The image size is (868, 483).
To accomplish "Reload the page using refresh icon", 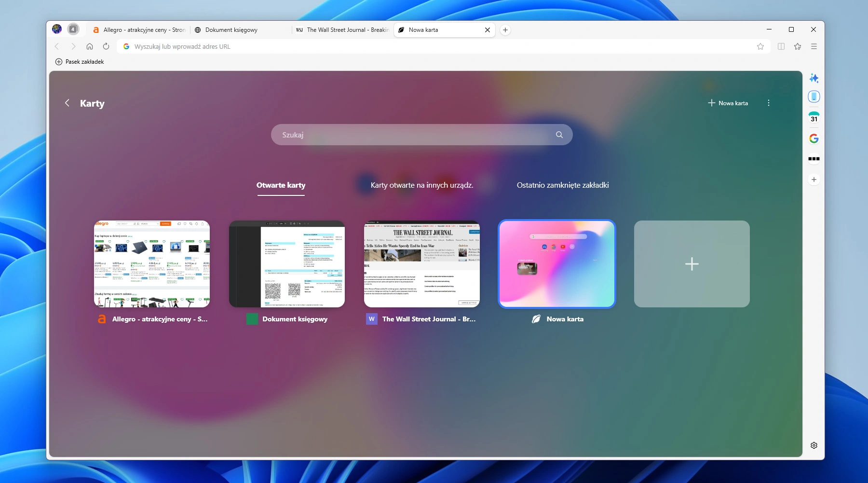I will click(106, 46).
